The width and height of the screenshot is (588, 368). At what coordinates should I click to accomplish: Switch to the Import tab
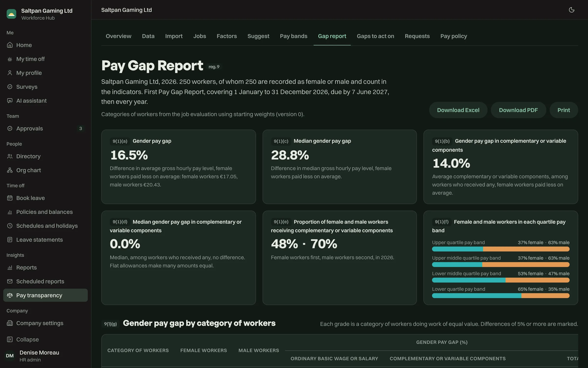(x=174, y=36)
